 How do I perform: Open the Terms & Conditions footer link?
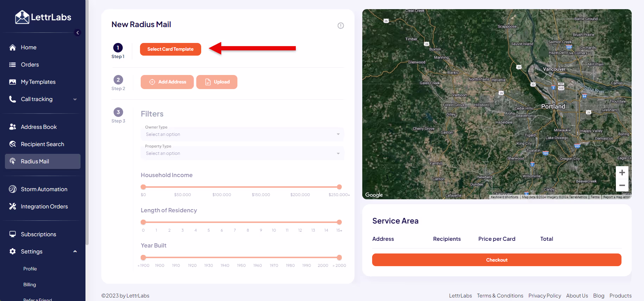point(500,296)
